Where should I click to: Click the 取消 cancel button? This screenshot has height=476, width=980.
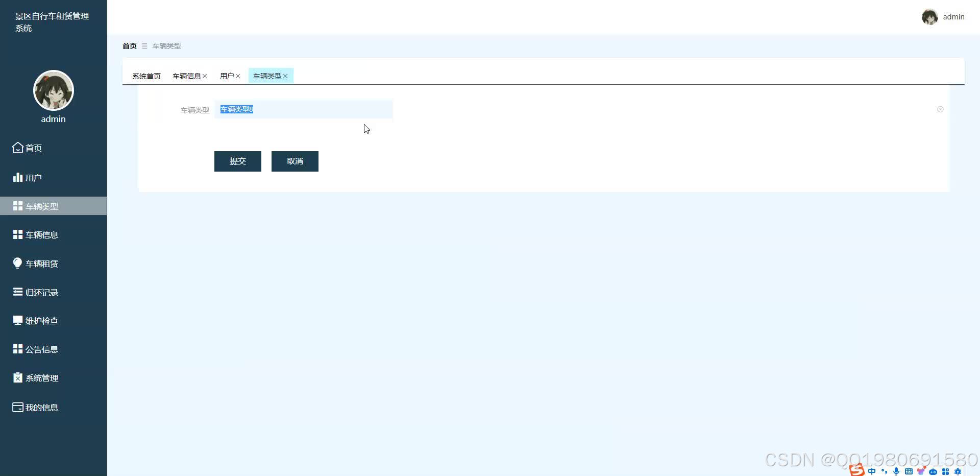295,161
